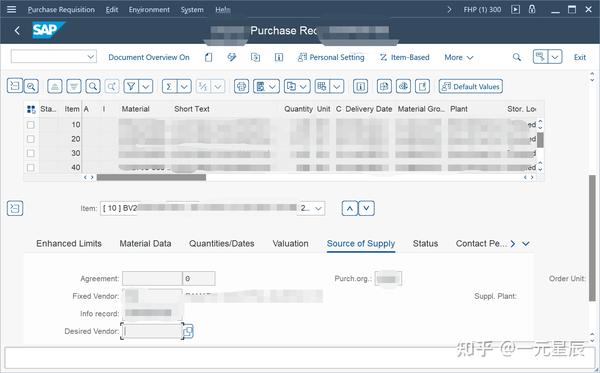Screen dimensions: 600x373
Task: Select the checkbox for item 10
Action: [31, 125]
